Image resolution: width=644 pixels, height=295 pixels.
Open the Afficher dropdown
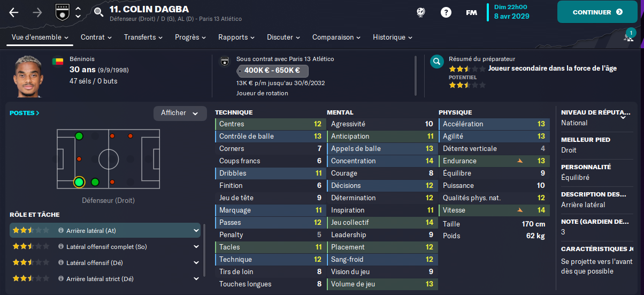click(180, 113)
